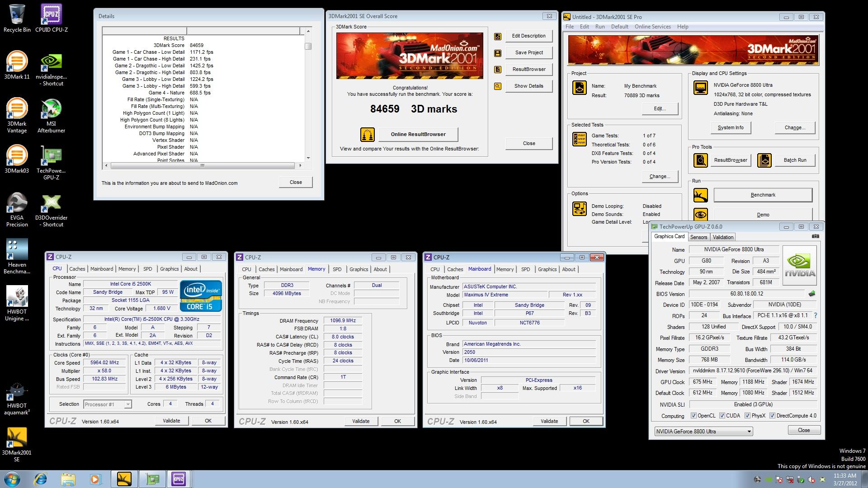868x488 pixels.
Task: Click the Show Details button
Action: [x=528, y=86]
